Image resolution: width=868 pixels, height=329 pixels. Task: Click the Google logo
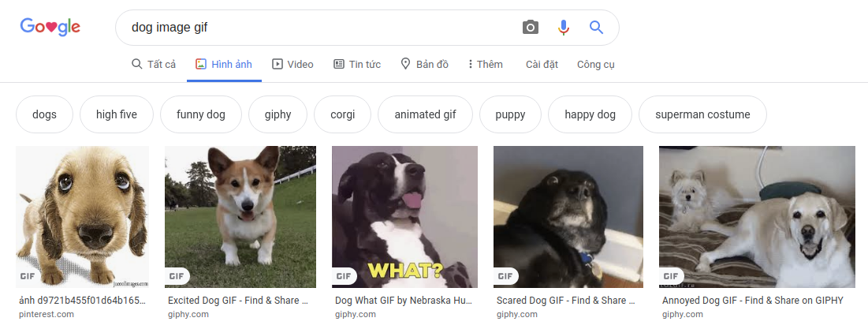click(x=50, y=28)
